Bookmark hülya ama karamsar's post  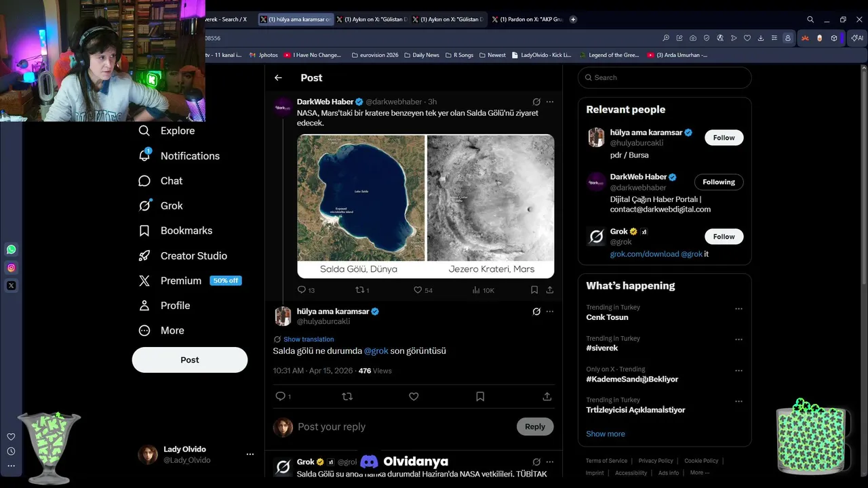[x=480, y=396]
